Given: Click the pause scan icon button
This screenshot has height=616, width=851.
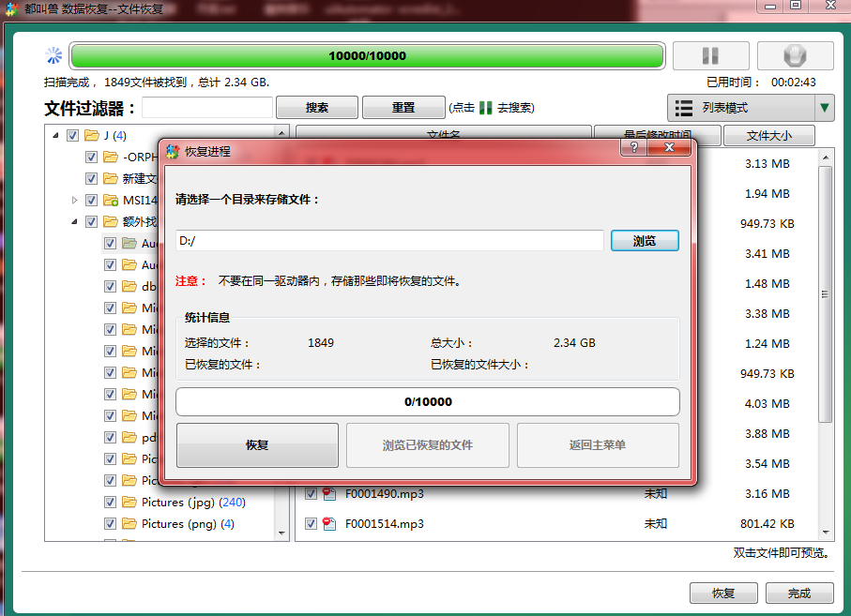Looking at the screenshot, I should (x=710, y=55).
